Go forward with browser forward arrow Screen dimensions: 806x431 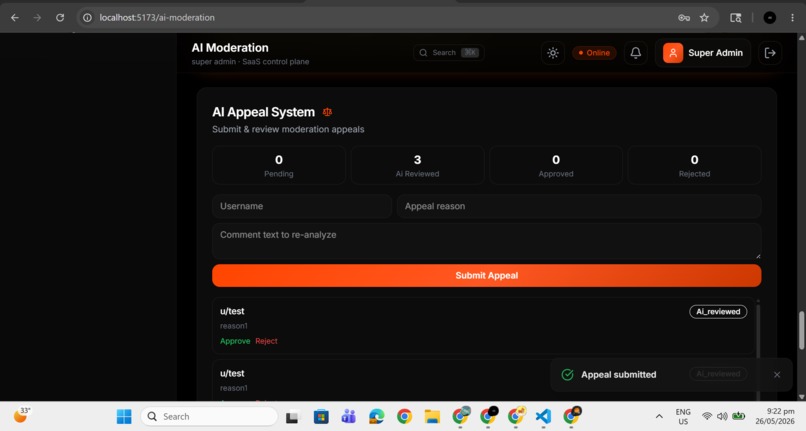point(37,17)
